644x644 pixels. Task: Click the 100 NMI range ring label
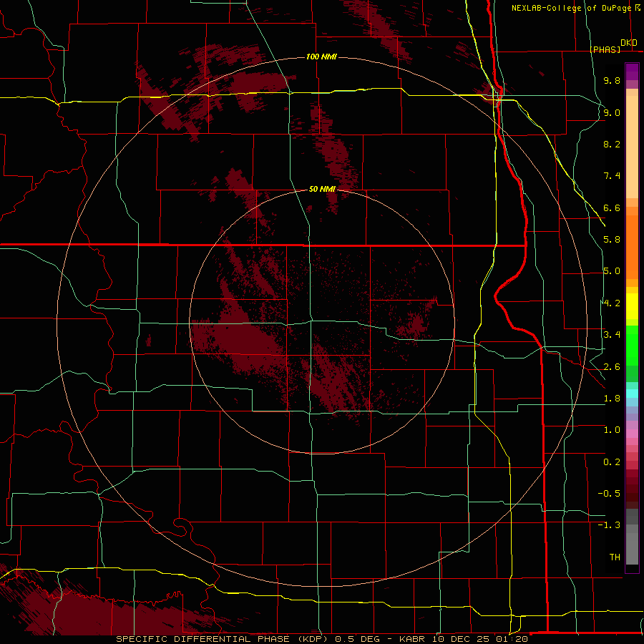click(x=321, y=57)
